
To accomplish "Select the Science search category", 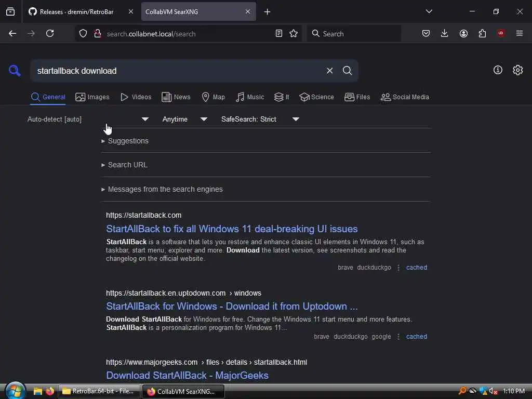I will click(316, 97).
